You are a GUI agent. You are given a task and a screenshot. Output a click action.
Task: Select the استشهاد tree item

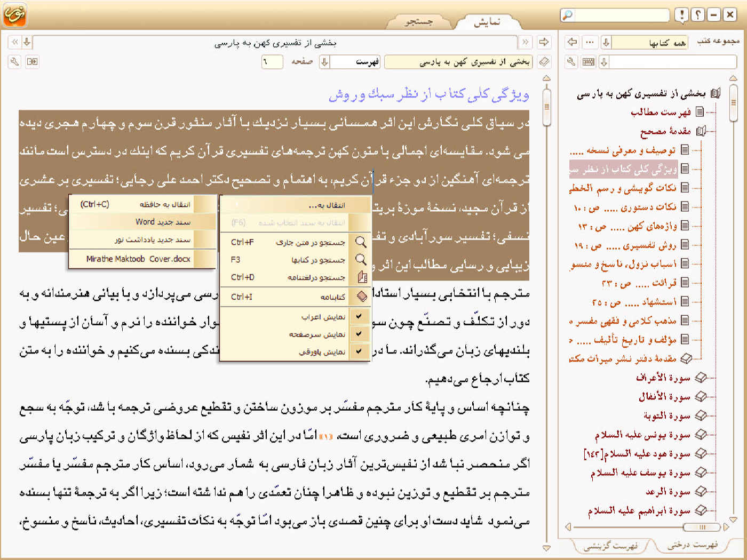click(x=634, y=302)
